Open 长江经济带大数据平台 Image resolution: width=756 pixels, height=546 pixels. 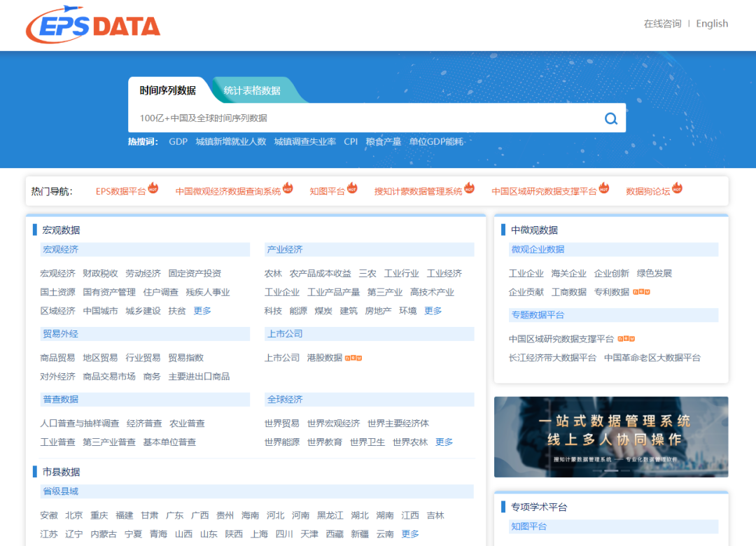click(552, 358)
